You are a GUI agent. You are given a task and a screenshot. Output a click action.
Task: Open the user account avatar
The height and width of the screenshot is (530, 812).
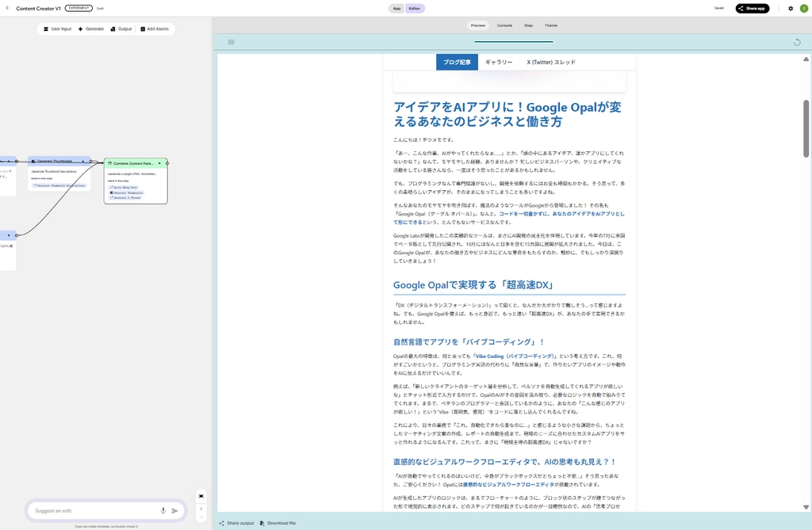804,9
